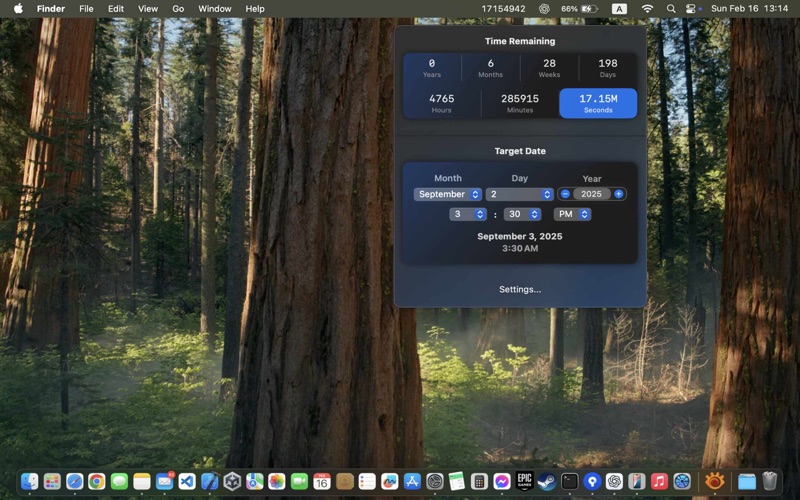Image resolution: width=800 pixels, height=500 pixels.
Task: Open Contacts from the Dock
Action: 345,481
